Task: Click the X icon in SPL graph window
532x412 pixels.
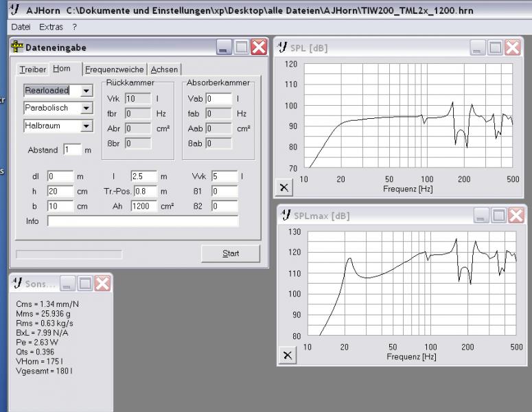Action: [x=285, y=187]
